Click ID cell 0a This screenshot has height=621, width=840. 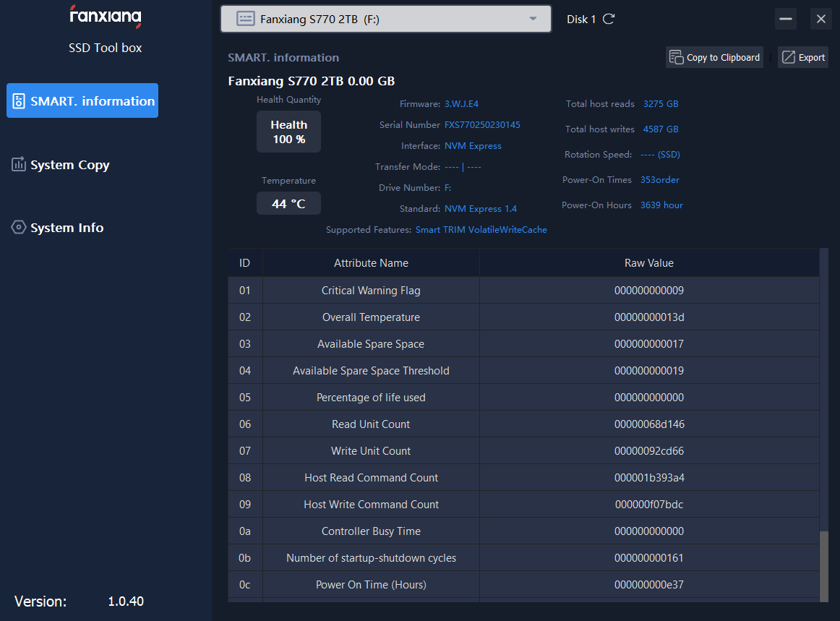click(x=245, y=531)
